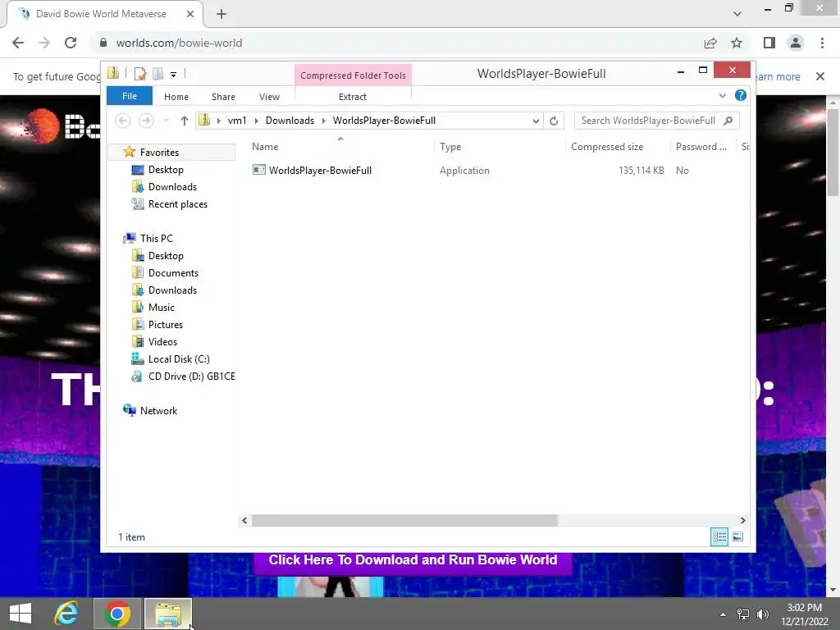This screenshot has height=630, width=840.
Task: Open Internet Explorer from taskbar
Action: point(67,614)
